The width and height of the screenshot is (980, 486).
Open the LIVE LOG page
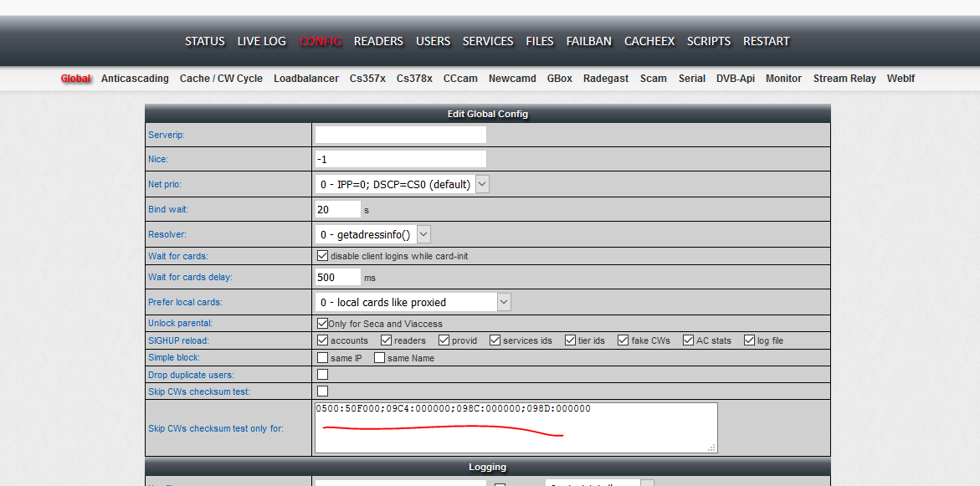(261, 41)
